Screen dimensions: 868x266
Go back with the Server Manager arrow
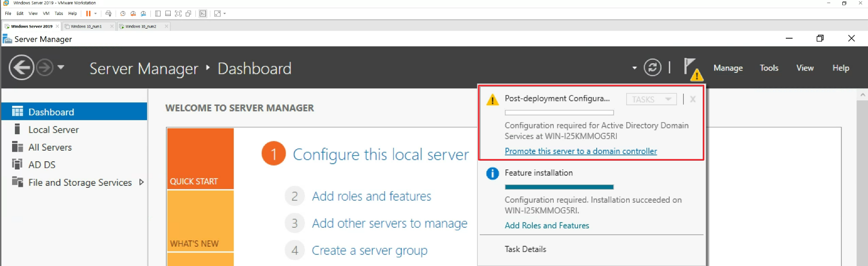[21, 67]
